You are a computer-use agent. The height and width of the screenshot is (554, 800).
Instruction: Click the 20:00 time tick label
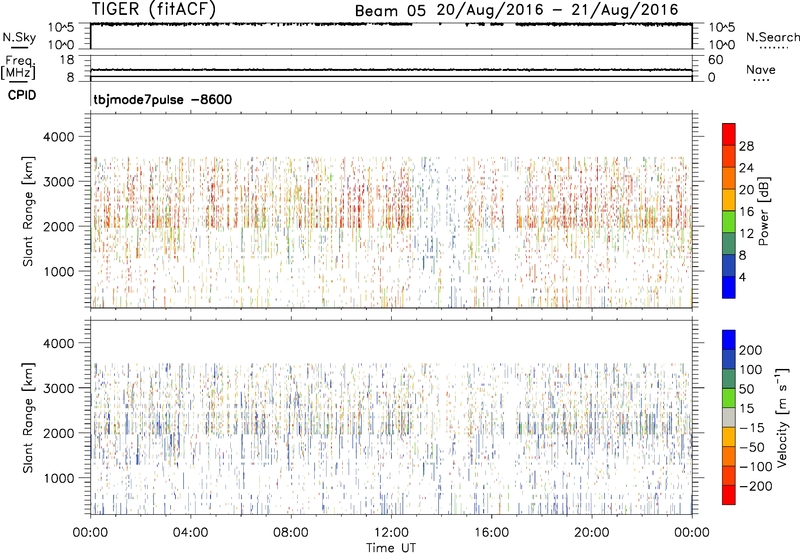click(591, 533)
